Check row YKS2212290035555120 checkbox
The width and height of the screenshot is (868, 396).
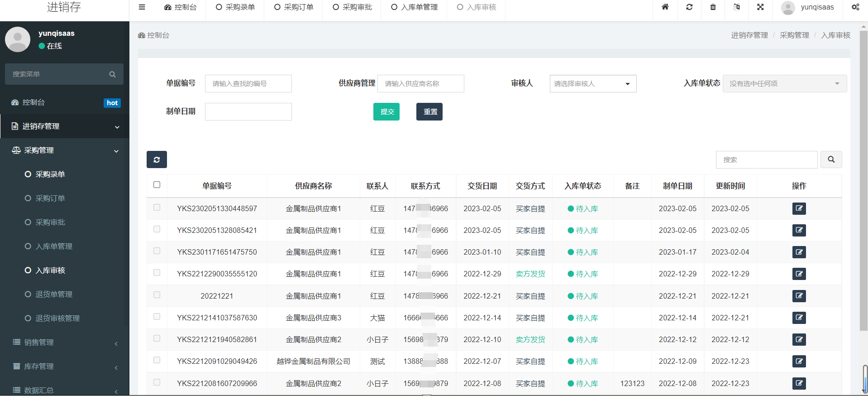pyautogui.click(x=157, y=272)
